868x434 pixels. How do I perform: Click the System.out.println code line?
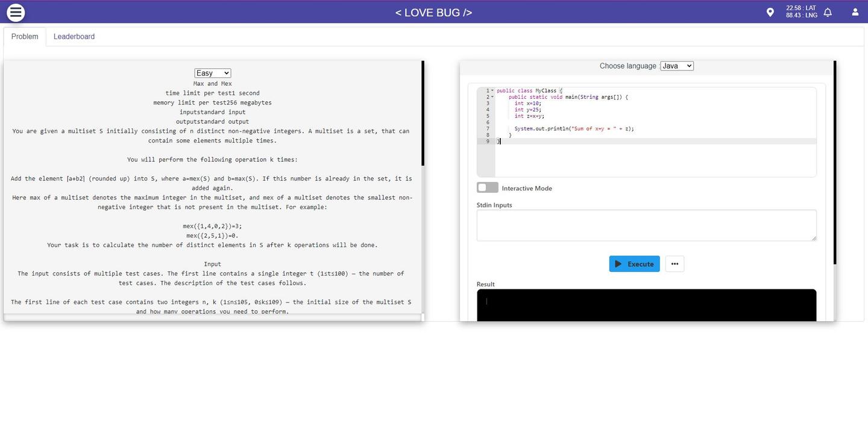[574, 128]
